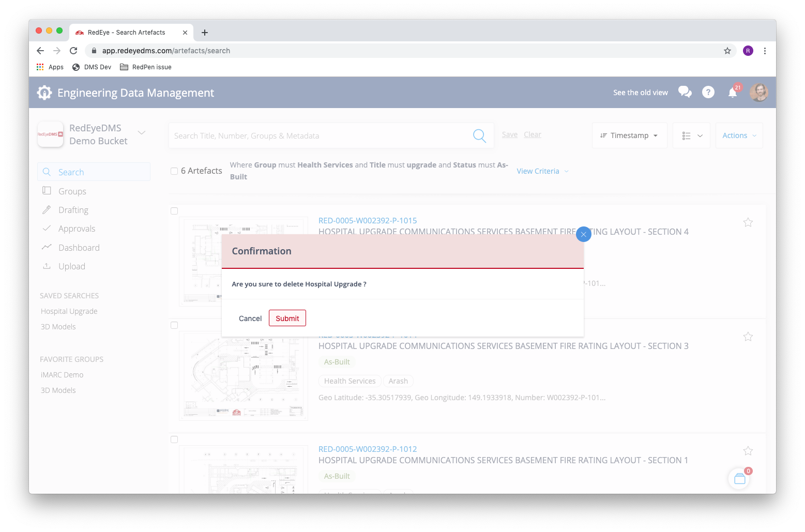
Task: Close the Confirmation dialog with X
Action: [x=583, y=234]
